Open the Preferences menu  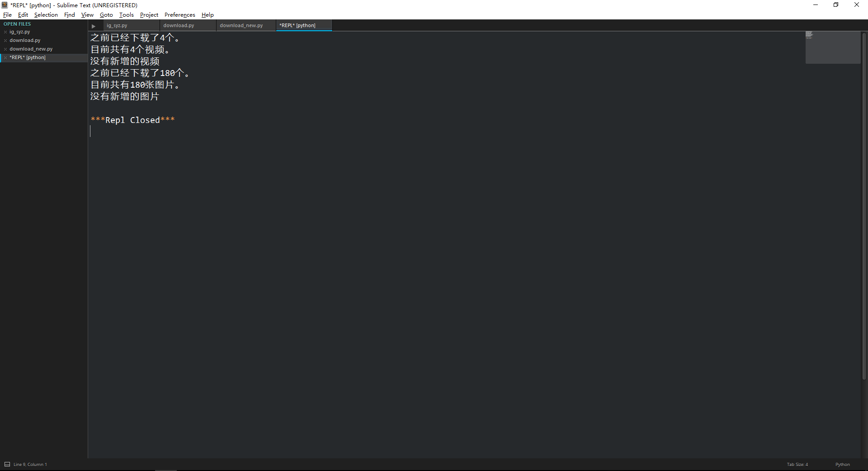[x=179, y=15]
